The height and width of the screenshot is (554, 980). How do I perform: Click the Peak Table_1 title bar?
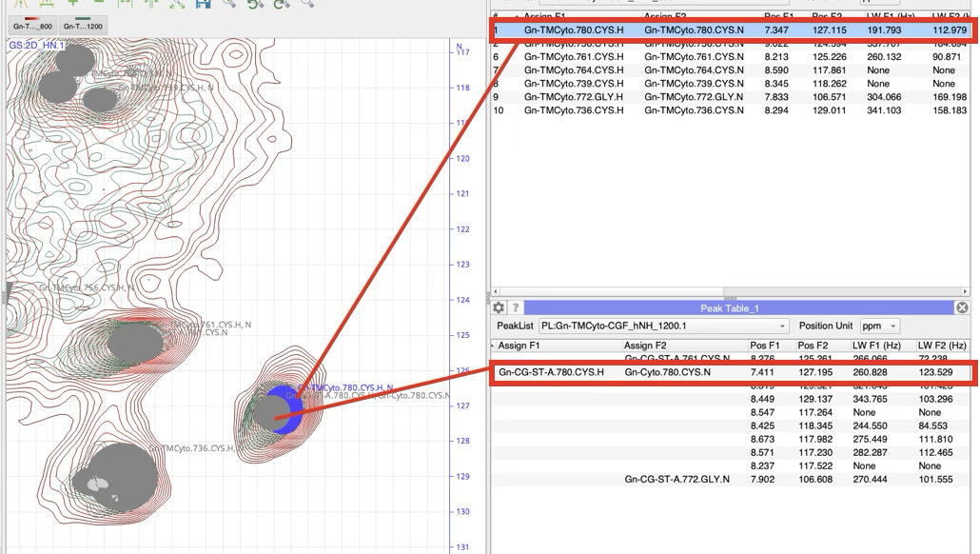point(730,308)
